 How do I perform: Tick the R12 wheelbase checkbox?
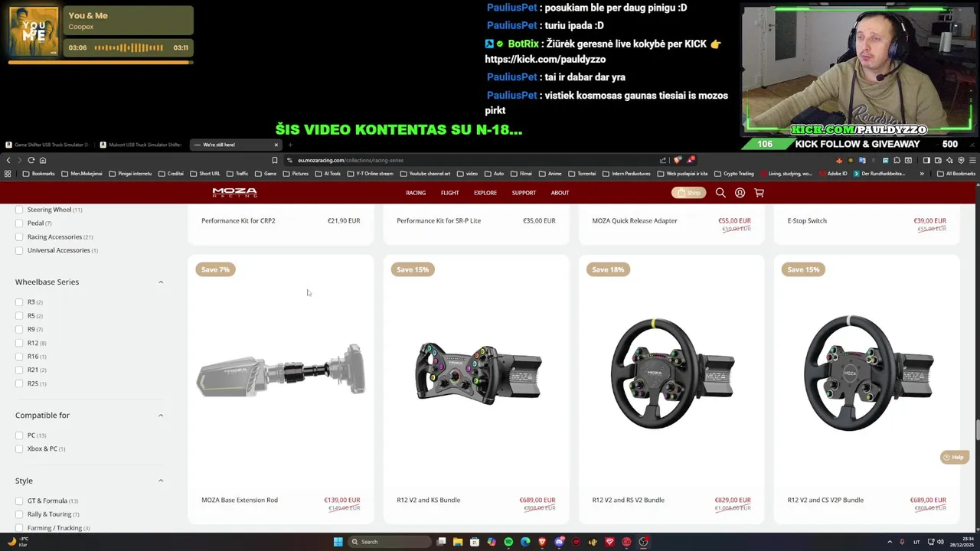pos(19,343)
